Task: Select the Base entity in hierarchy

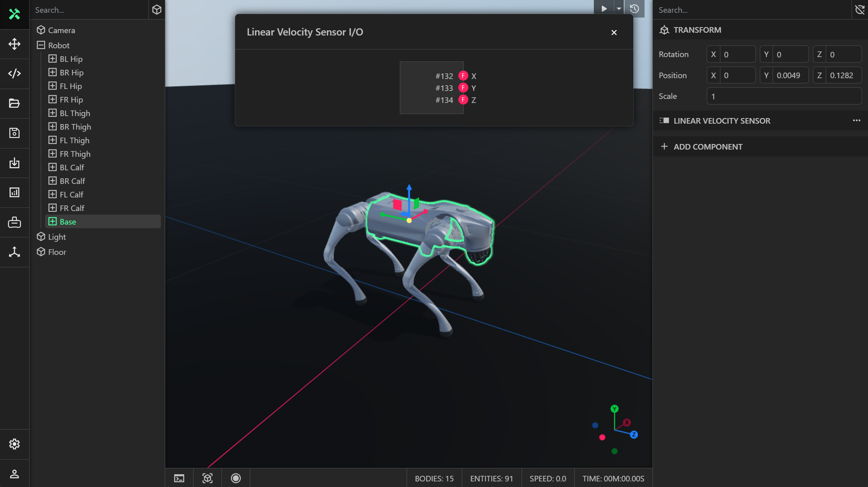Action: point(67,221)
